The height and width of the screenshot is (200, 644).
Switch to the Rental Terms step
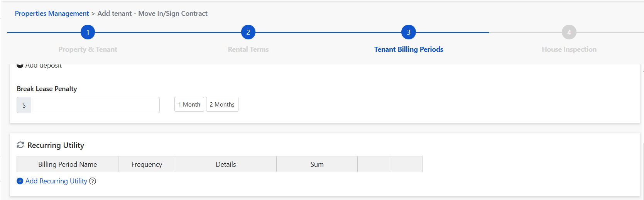coord(248,49)
